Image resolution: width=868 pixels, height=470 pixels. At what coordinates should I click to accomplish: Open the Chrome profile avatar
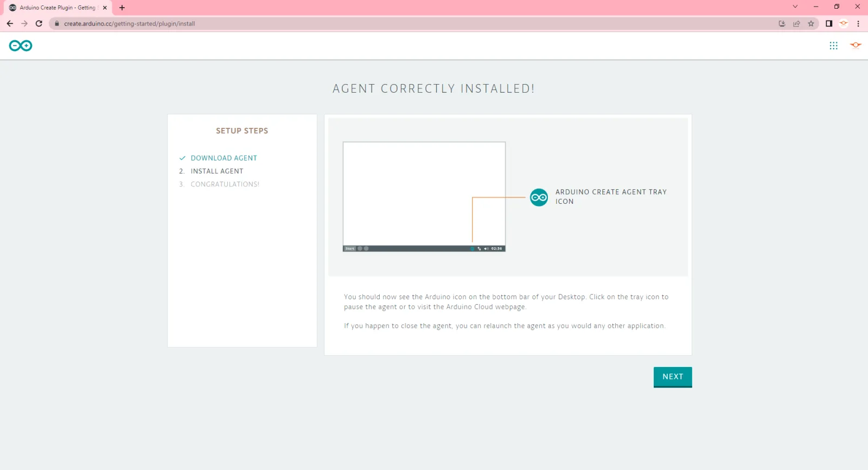[844, 23]
